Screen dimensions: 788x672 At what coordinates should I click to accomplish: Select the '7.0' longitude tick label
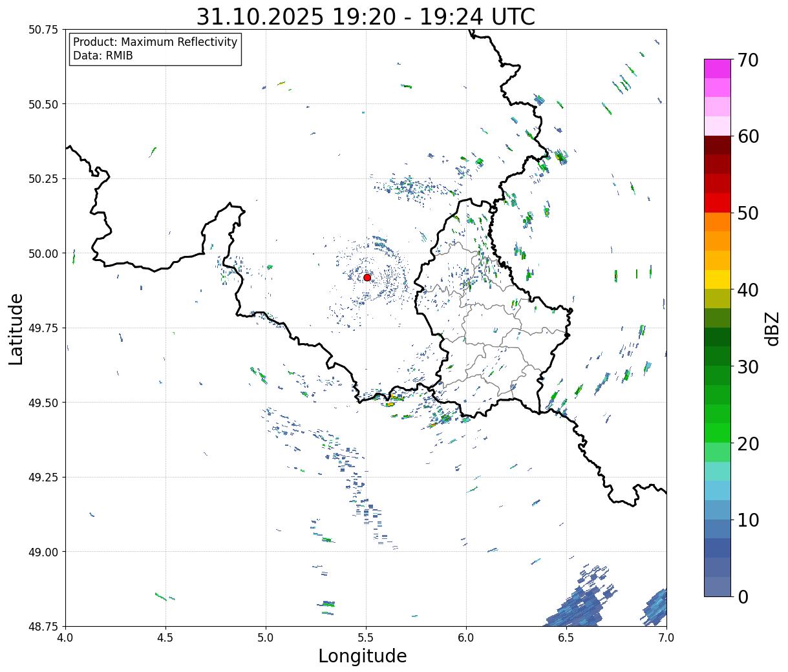coord(666,638)
